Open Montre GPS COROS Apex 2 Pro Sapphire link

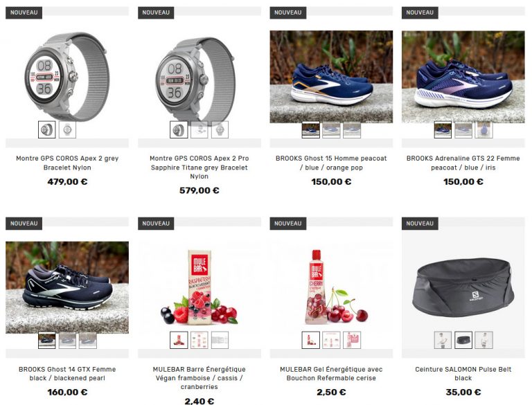pos(199,168)
